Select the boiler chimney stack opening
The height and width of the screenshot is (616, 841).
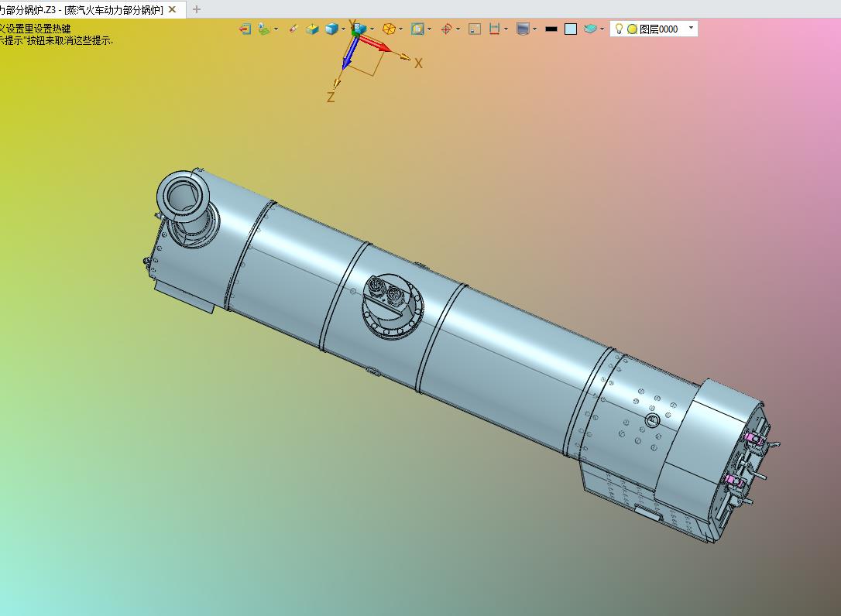(184, 197)
